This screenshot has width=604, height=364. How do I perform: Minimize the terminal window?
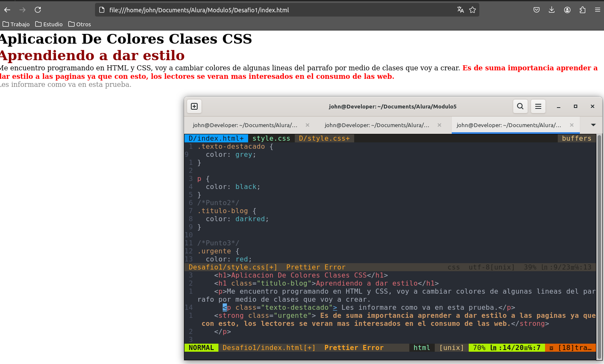[x=559, y=106]
